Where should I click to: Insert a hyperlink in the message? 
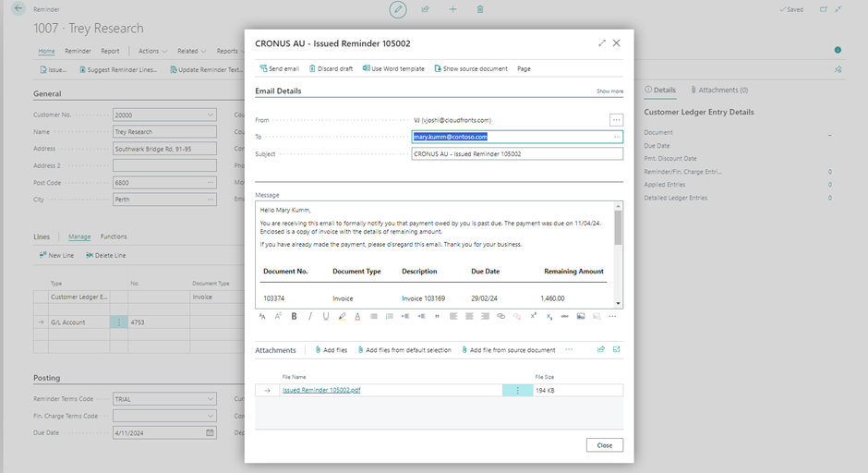pos(501,316)
